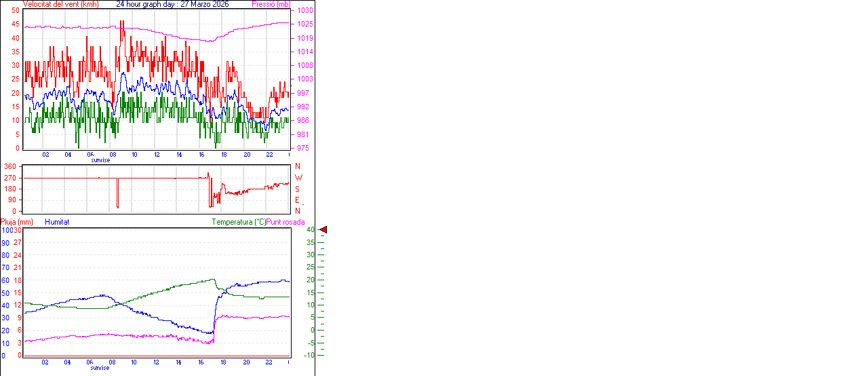The width and height of the screenshot is (868, 376).
Task: Select the 'W' compass letter on direction chart
Action: pyautogui.click(x=298, y=177)
